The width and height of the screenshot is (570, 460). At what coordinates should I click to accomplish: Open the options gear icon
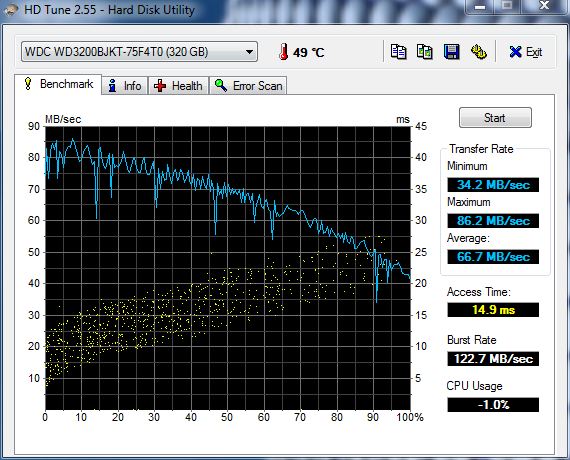[x=479, y=52]
